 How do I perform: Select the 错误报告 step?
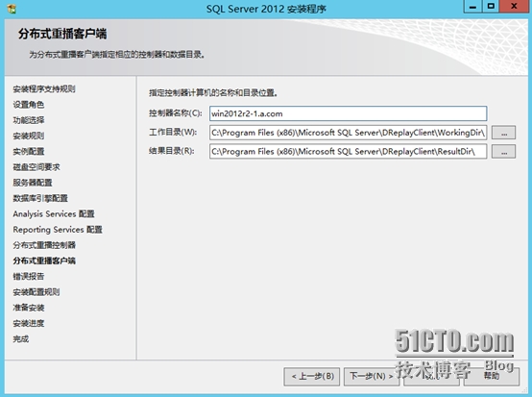(x=29, y=277)
